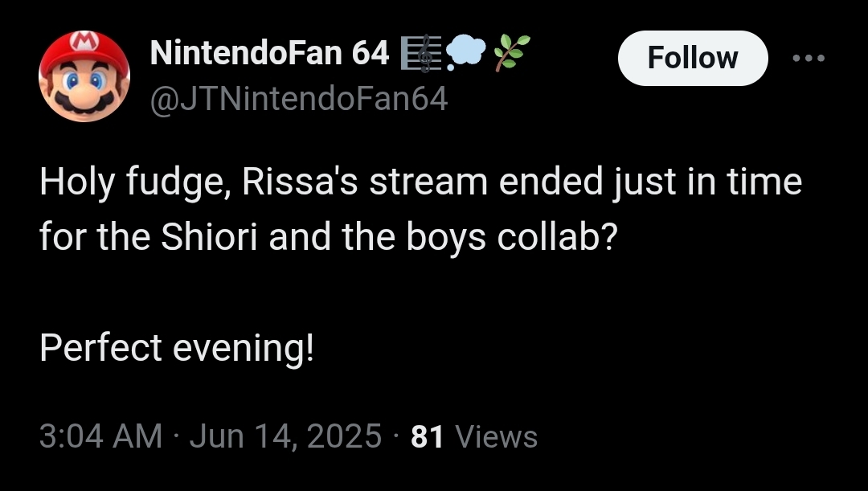Click the "Perfect evening!" line
Screen dimensions: 868x491
pyautogui.click(x=177, y=348)
